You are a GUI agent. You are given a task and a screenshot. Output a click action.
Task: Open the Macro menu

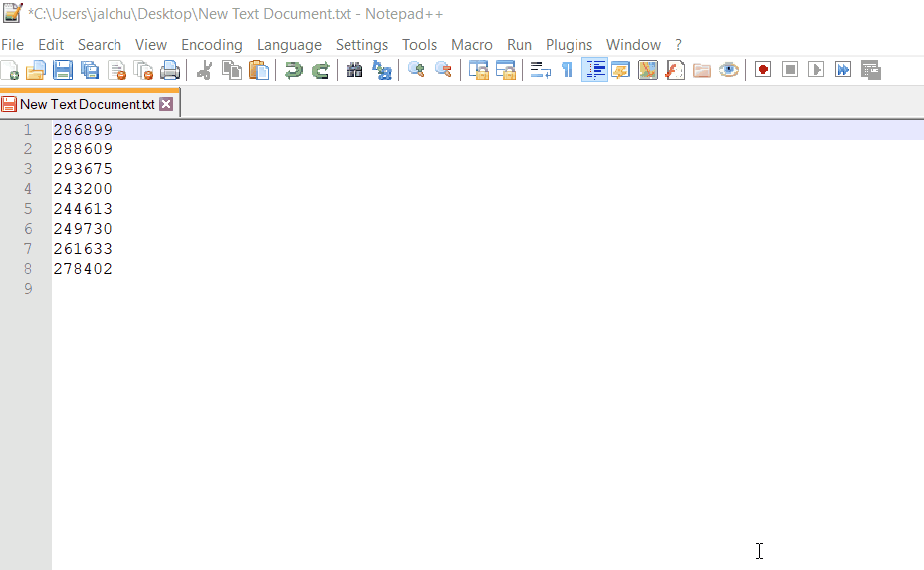471,45
